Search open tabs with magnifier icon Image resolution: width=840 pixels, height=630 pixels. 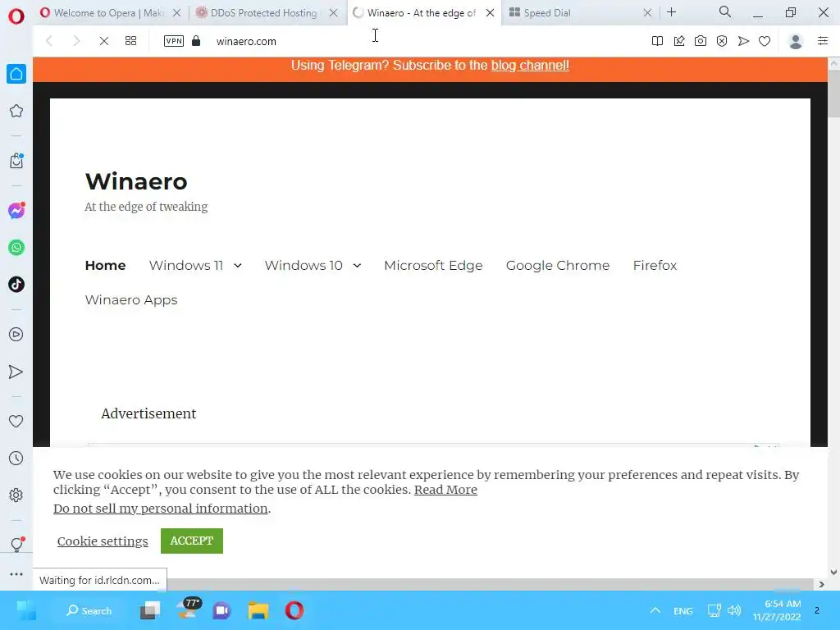tap(725, 11)
